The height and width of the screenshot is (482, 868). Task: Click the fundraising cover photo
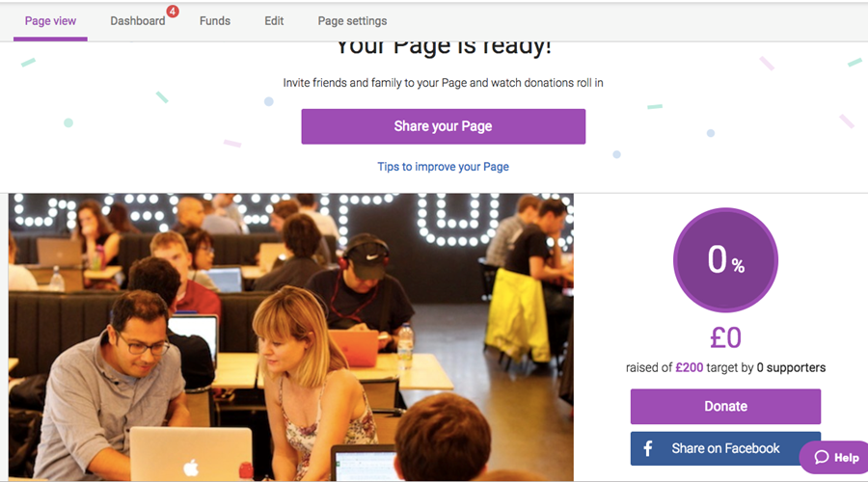[x=291, y=336]
